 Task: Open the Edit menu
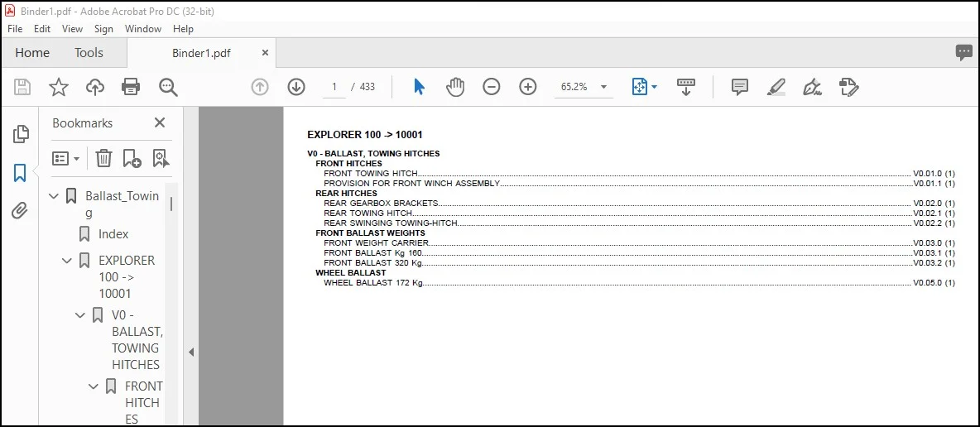[42, 29]
